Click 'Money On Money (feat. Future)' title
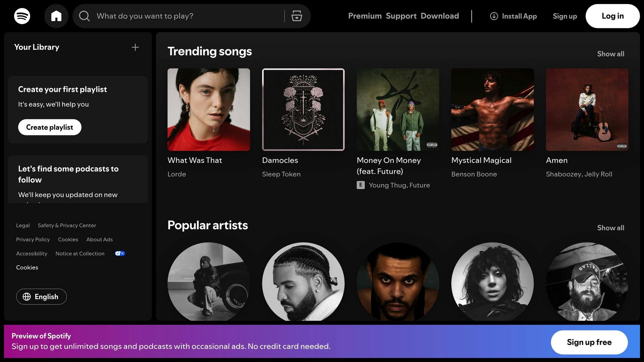The height and width of the screenshot is (362, 644). (x=389, y=166)
